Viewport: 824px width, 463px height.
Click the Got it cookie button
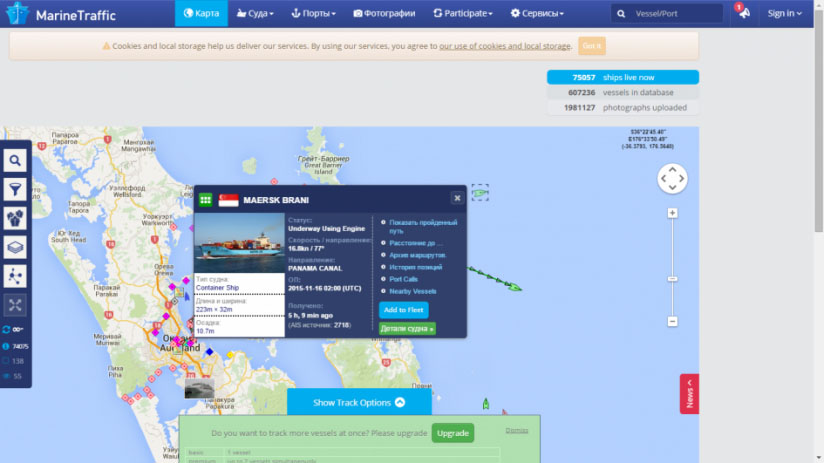point(592,46)
